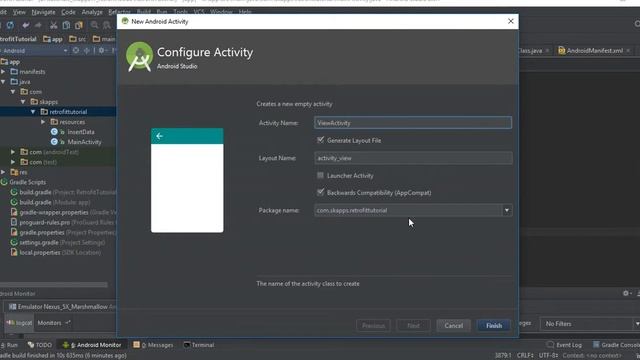Viewport: 640px width, 360px height.
Task: Click the Gradle Console icon
Action: (x=596, y=345)
